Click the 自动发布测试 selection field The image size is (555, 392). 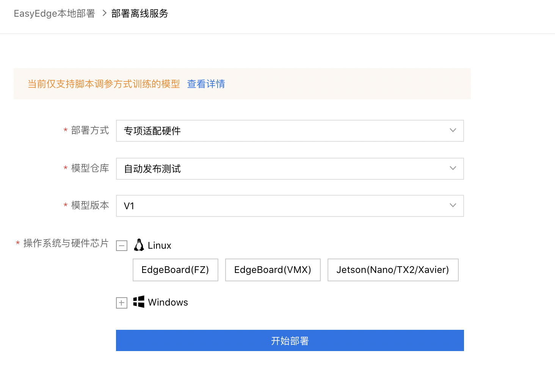(290, 169)
